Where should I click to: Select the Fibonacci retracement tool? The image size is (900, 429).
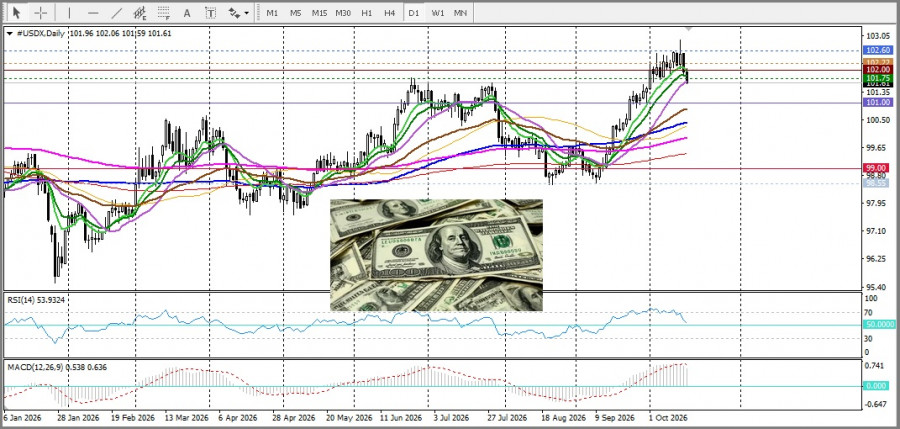tap(164, 13)
